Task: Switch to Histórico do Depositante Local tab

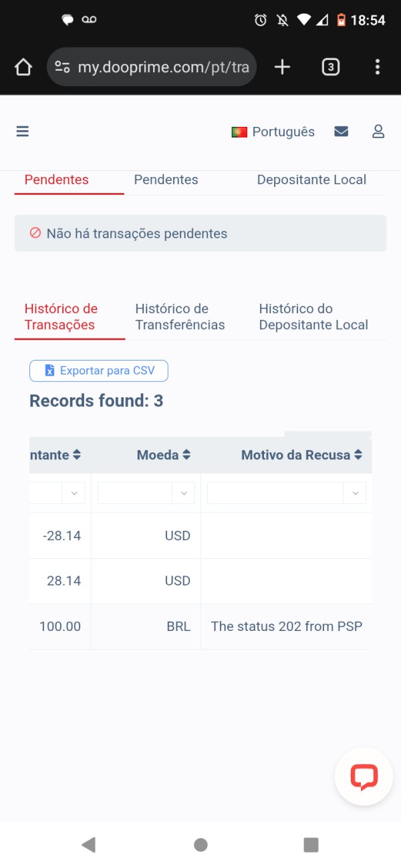Action: pos(313,316)
